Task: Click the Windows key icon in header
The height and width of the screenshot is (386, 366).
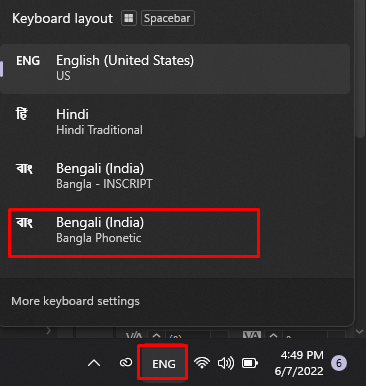Action: click(x=129, y=18)
